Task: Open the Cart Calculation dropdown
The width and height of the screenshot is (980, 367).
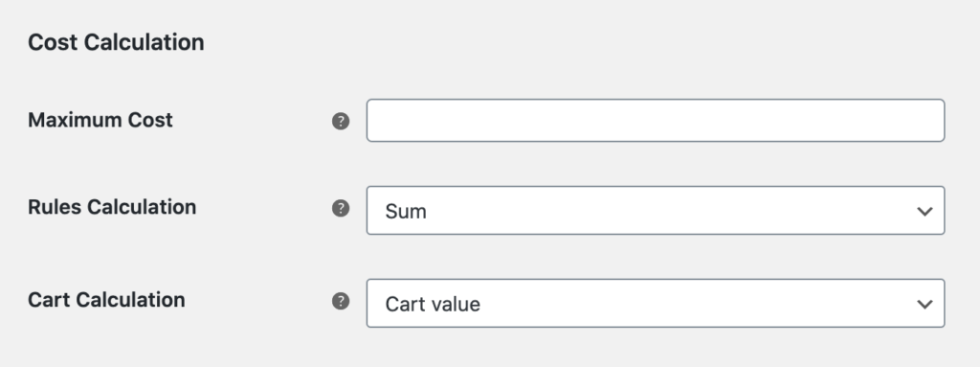Action: click(x=655, y=303)
